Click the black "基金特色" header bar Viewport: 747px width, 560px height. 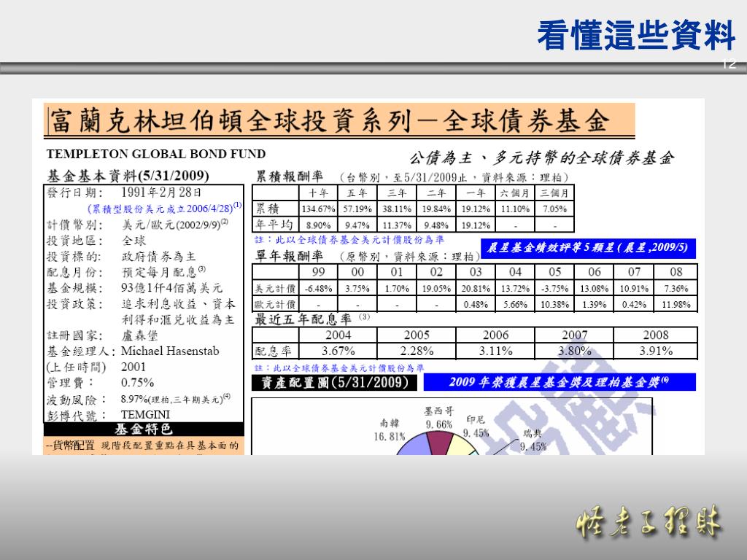(x=144, y=429)
